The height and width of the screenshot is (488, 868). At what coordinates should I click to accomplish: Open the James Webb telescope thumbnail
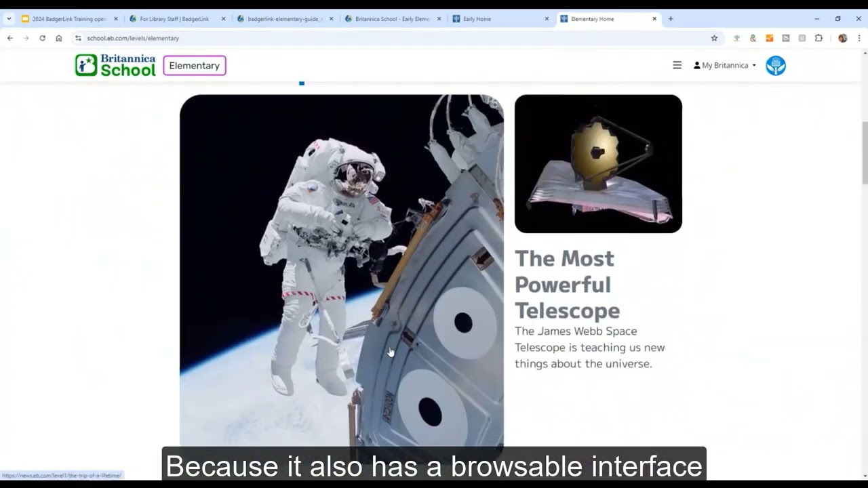(598, 163)
